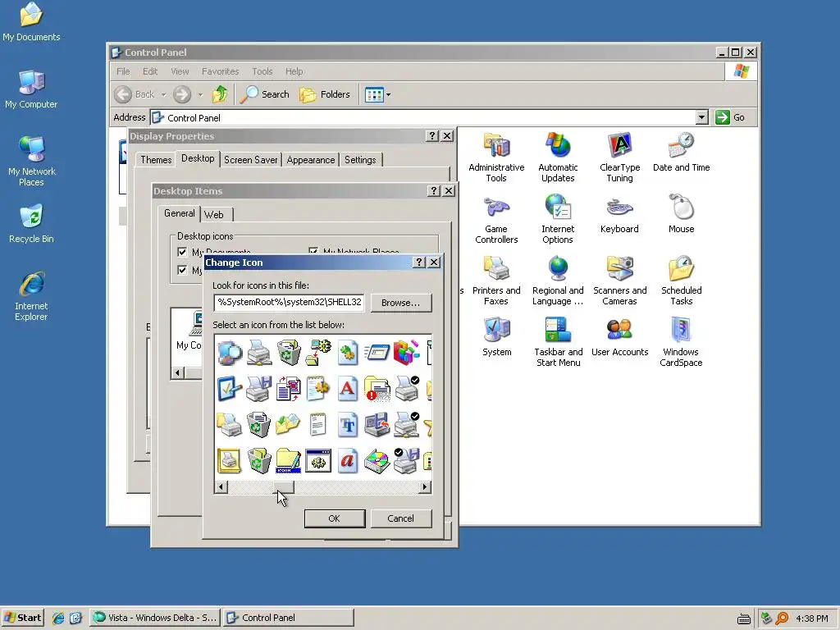Viewport: 840px width, 630px height.
Task: Click the icon list scroll right arrow
Action: pyautogui.click(x=425, y=487)
